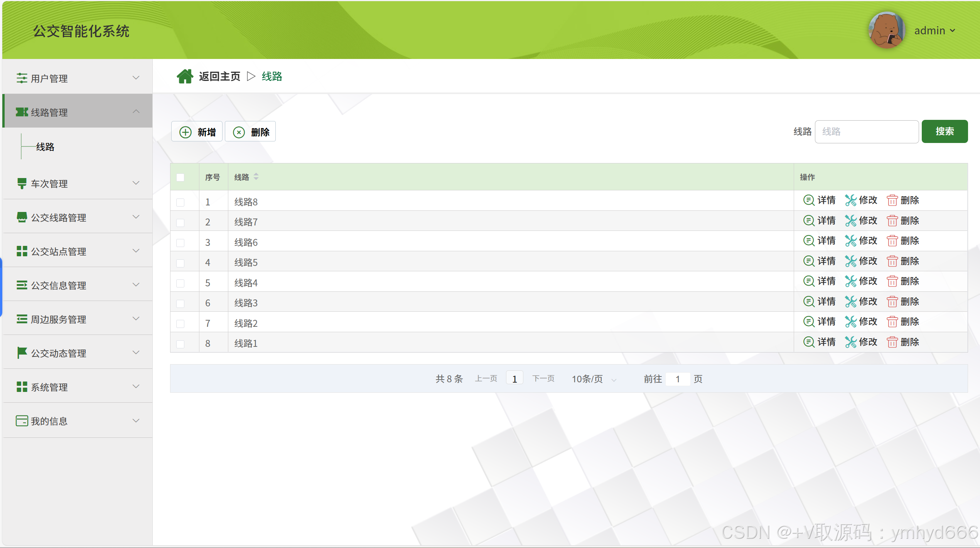Image resolution: width=980 pixels, height=548 pixels.
Task: Click the 线路 search input field
Action: 866,132
